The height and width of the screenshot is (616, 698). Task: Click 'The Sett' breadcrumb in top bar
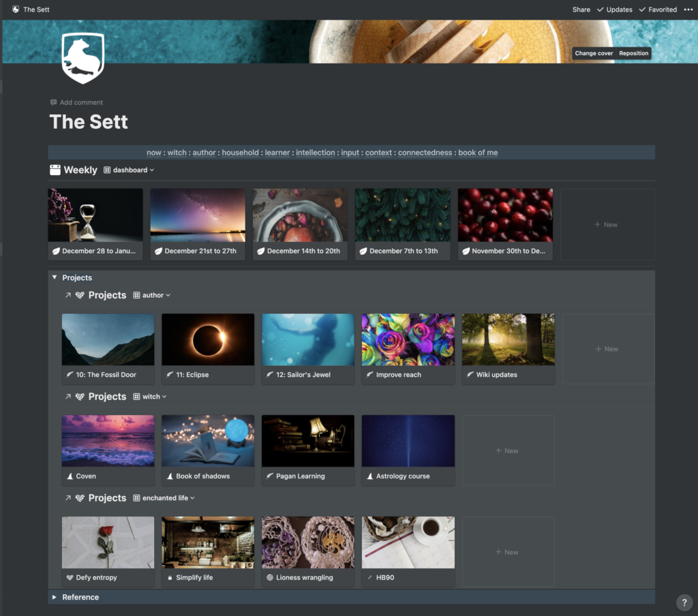click(36, 10)
